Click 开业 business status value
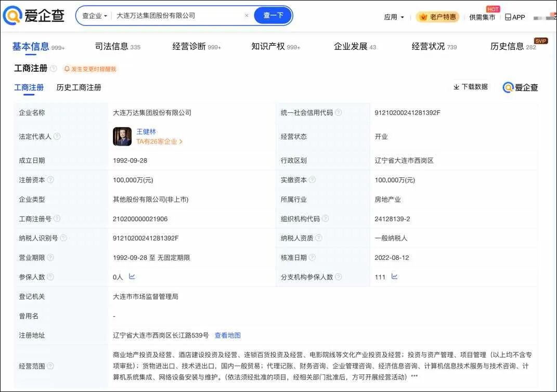 pos(381,137)
